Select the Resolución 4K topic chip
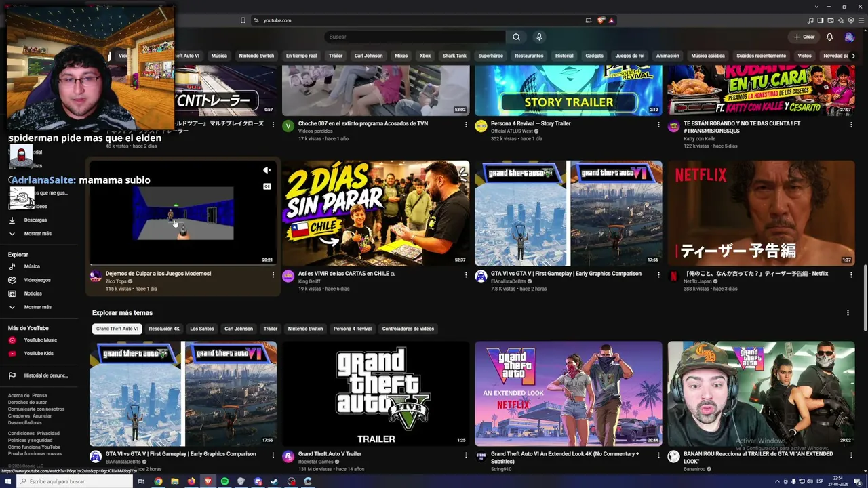 (x=164, y=329)
